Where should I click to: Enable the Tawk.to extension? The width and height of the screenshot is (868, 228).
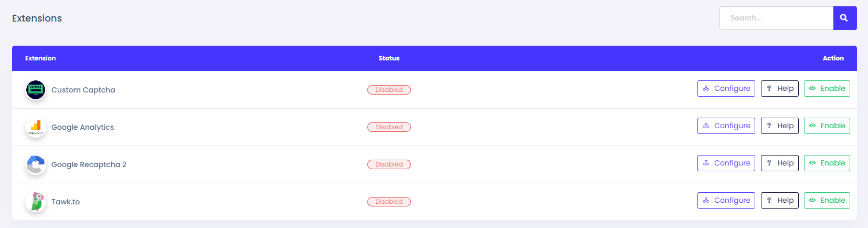(827, 201)
